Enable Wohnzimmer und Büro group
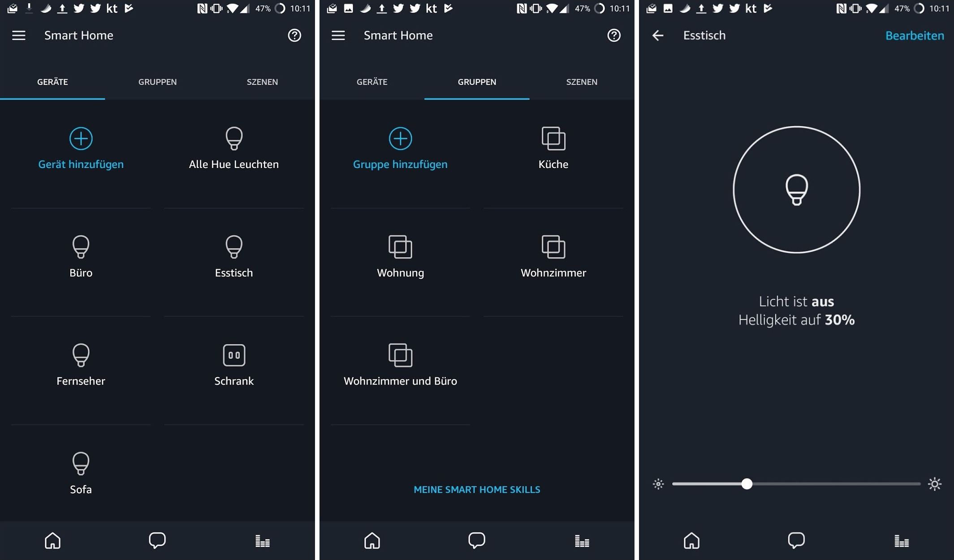The image size is (954, 560). [399, 364]
